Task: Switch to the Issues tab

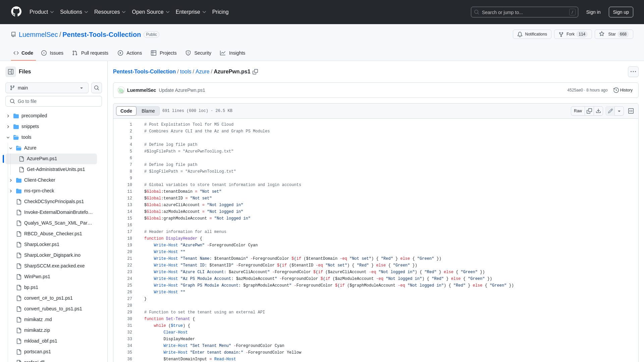Action: [52, 53]
